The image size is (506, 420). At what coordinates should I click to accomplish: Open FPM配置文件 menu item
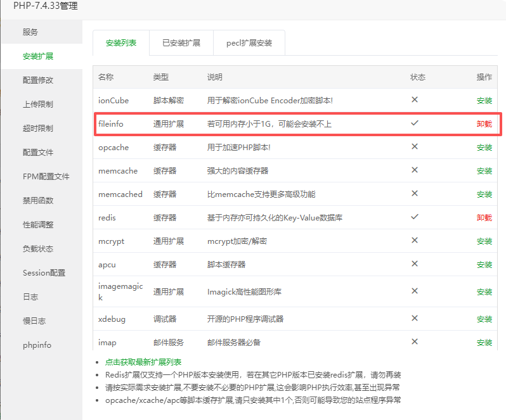[x=46, y=177]
